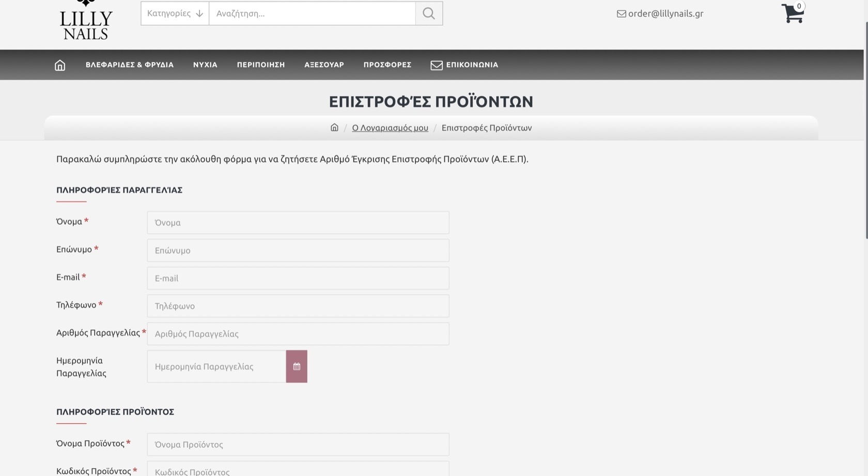Image resolution: width=868 pixels, height=476 pixels.
Task: Navigate to ΠΕΡΙΠΟΙΗΣΗ
Action: click(x=260, y=65)
